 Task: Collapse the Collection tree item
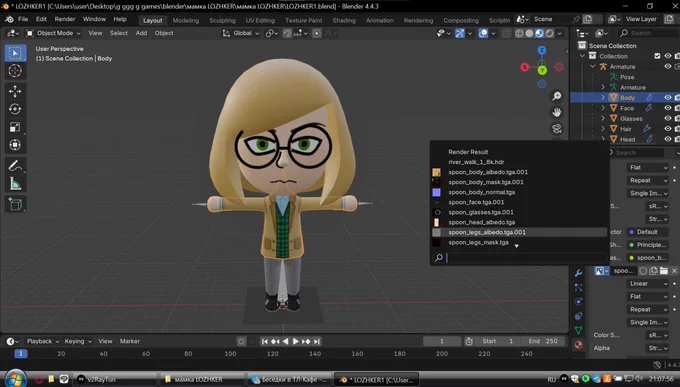click(x=582, y=56)
